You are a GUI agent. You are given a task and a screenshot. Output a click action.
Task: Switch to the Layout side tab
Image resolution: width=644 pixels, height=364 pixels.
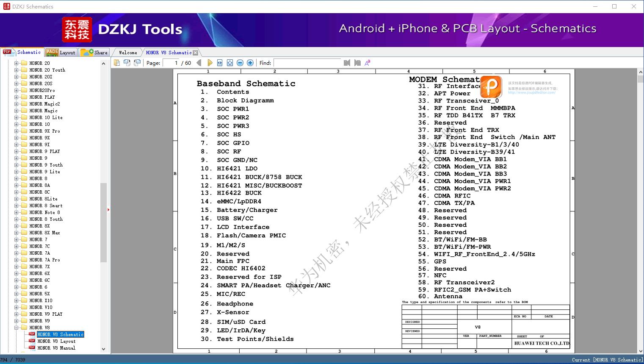pos(61,53)
